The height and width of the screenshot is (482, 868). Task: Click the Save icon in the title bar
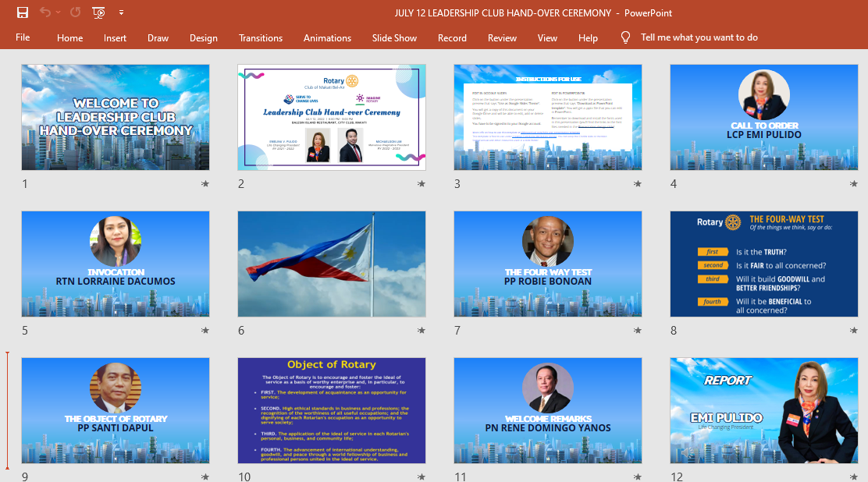click(22, 12)
